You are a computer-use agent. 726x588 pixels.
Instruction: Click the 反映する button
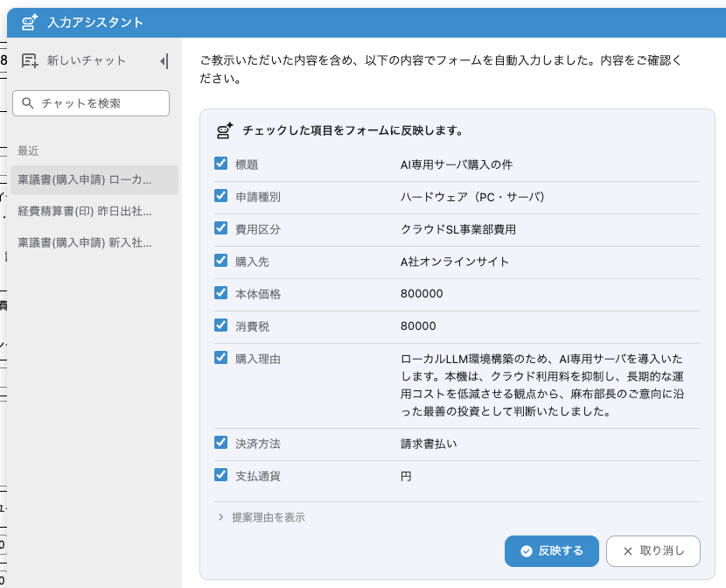tap(551, 551)
